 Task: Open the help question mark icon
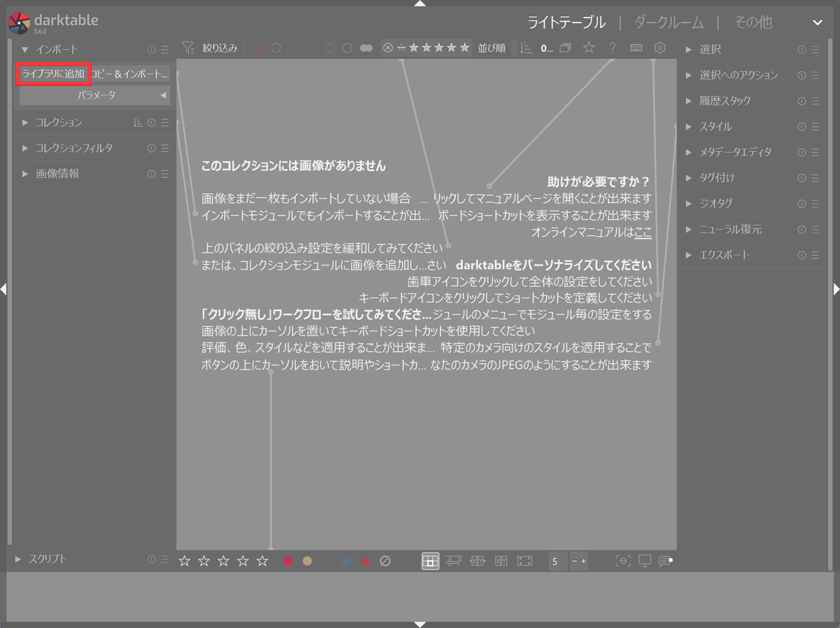pos(612,48)
